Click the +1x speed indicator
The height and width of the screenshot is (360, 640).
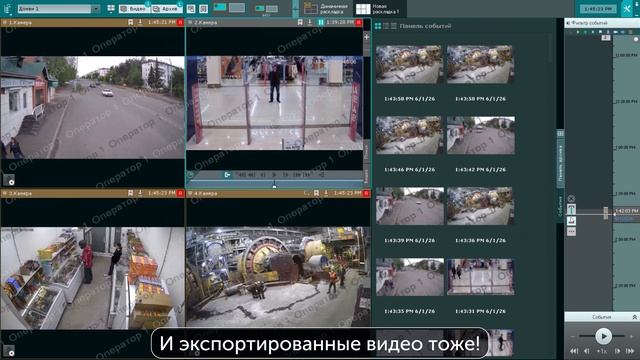[x=602, y=351]
